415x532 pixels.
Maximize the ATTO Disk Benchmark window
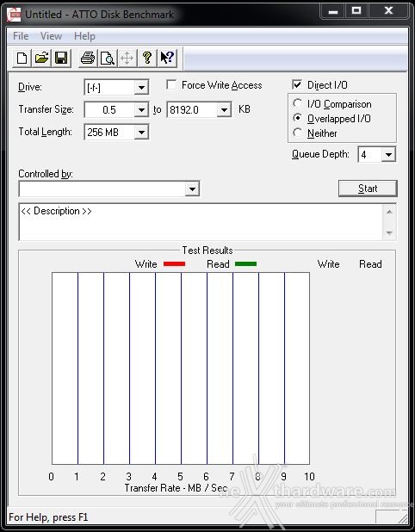pyautogui.click(x=356, y=11)
